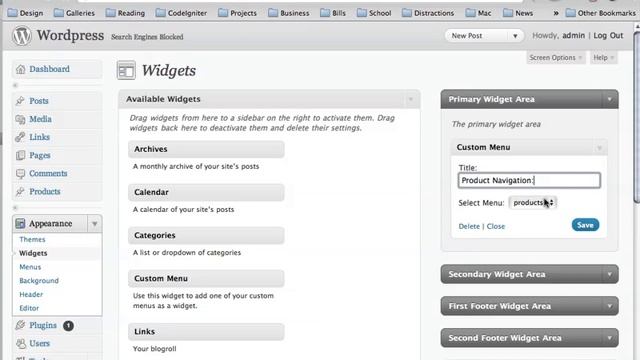Image resolution: width=640 pixels, height=360 pixels.
Task: Click the Posts pin icon
Action: [x=20, y=101]
